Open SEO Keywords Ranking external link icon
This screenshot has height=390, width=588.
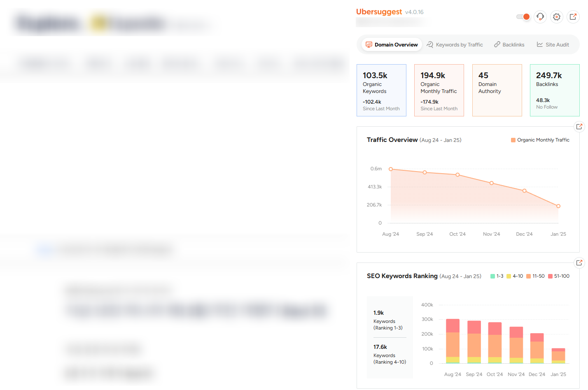(x=579, y=262)
